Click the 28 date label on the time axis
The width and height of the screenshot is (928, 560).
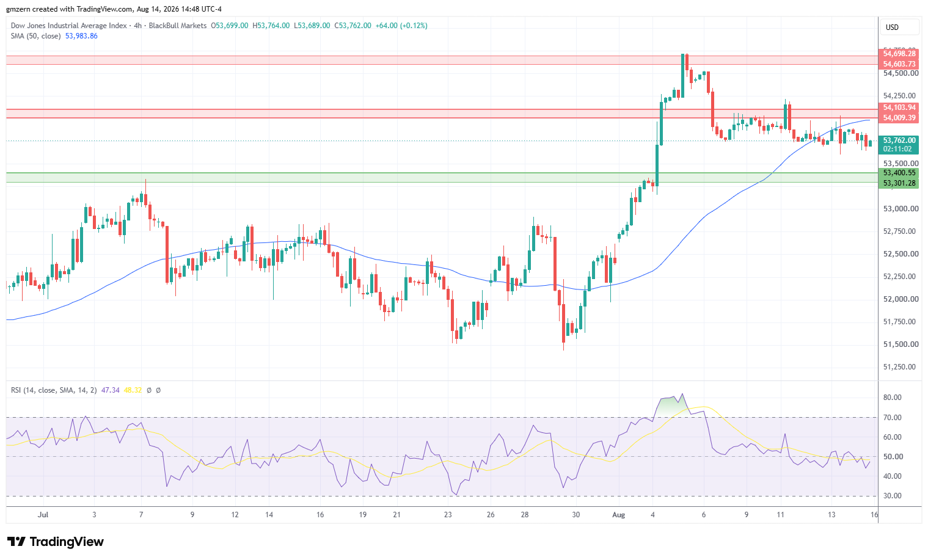click(525, 515)
